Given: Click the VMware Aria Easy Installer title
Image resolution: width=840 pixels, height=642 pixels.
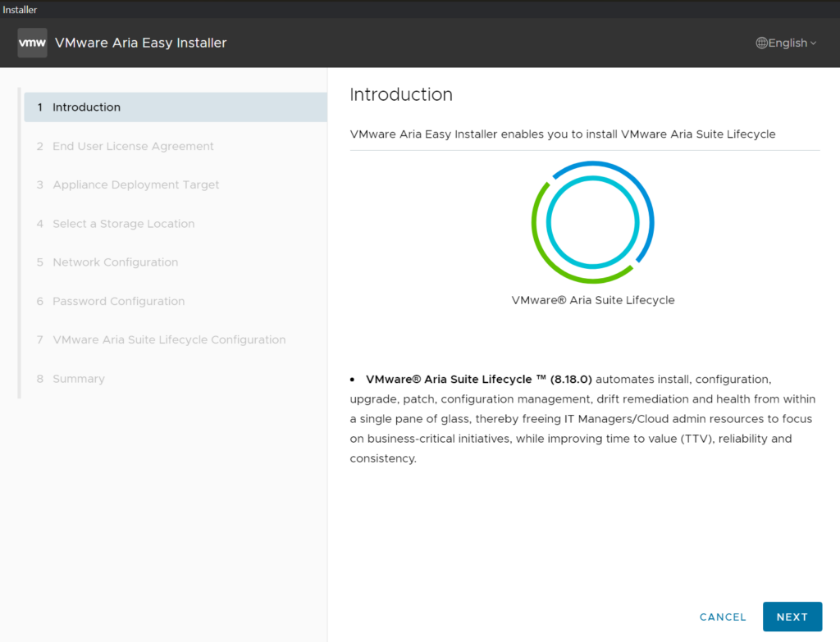Looking at the screenshot, I should 141,43.
